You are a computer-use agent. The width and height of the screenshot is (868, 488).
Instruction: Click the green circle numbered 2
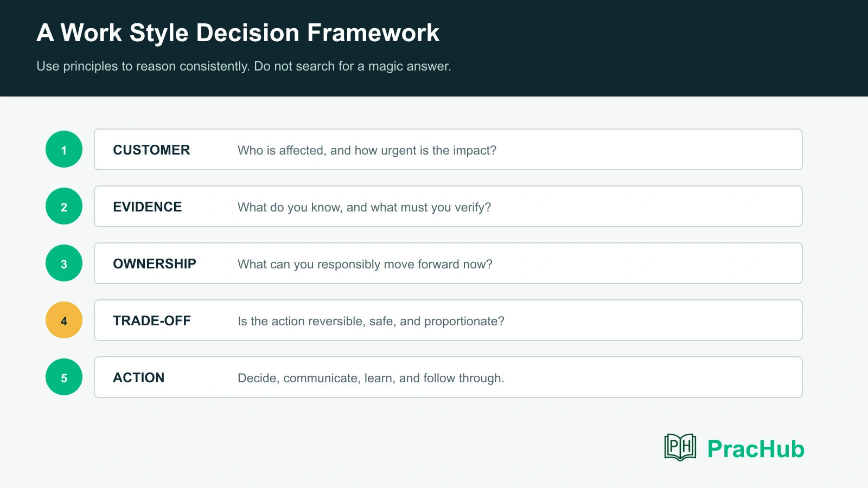pyautogui.click(x=64, y=206)
